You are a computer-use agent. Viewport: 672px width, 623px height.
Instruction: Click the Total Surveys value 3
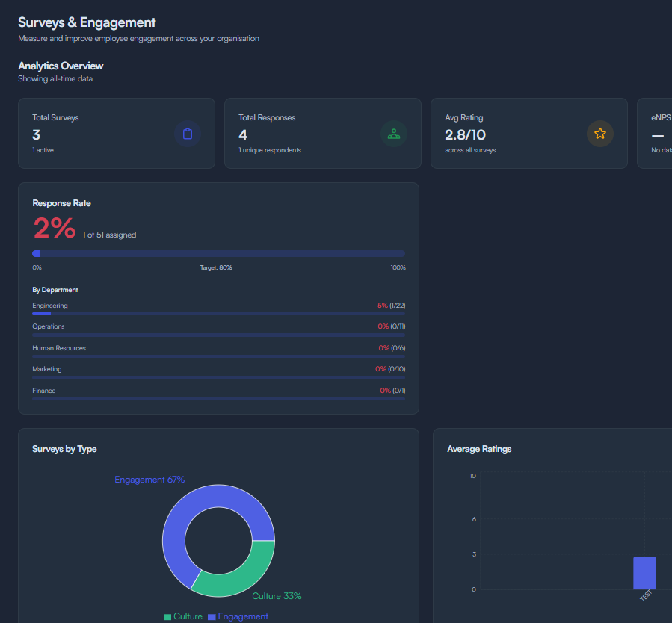[36, 135]
